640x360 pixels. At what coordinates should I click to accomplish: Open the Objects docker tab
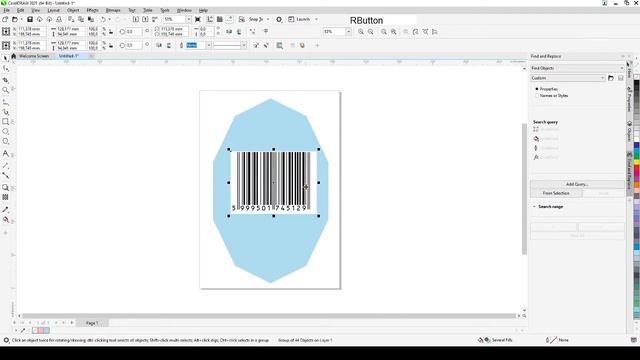pos(629,131)
